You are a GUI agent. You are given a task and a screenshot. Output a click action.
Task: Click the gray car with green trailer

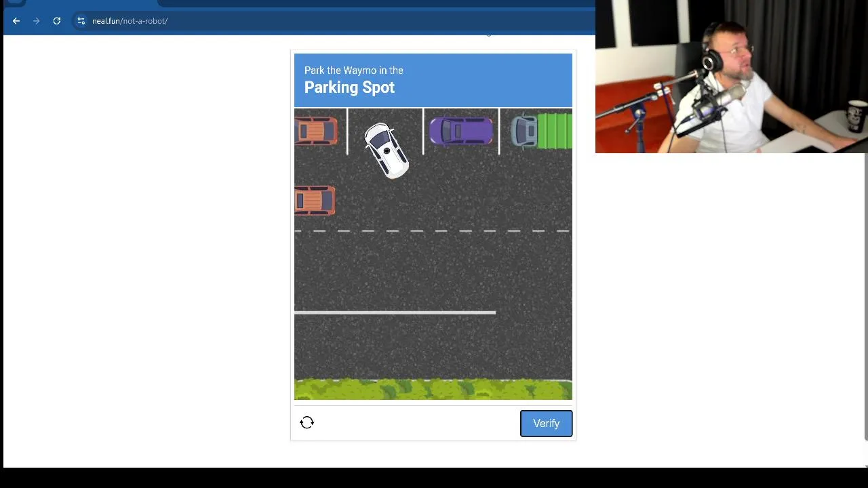coord(541,131)
